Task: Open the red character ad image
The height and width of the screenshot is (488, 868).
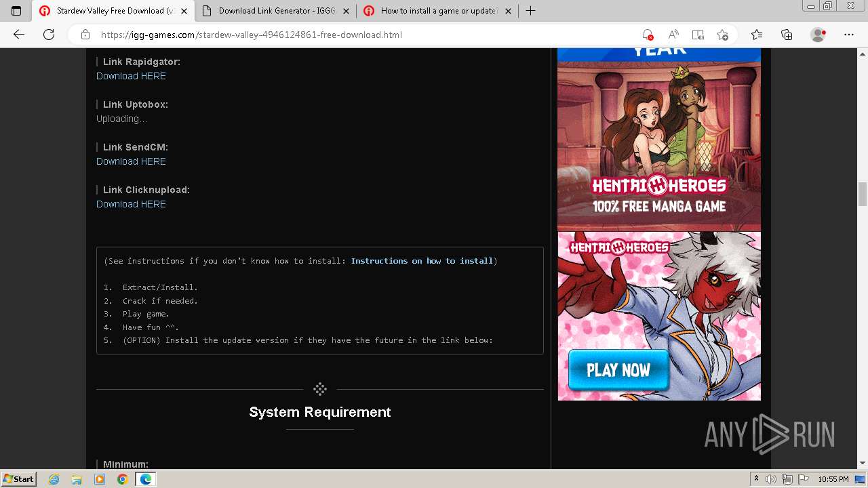Action: [x=659, y=316]
